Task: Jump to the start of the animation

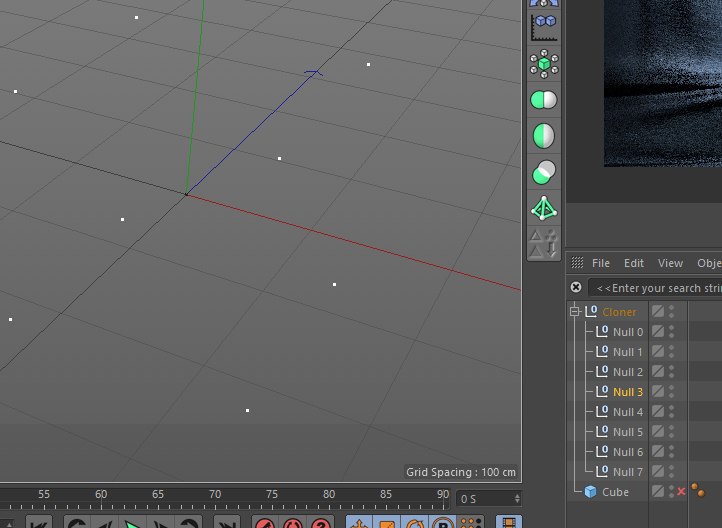Action: click(x=38, y=524)
